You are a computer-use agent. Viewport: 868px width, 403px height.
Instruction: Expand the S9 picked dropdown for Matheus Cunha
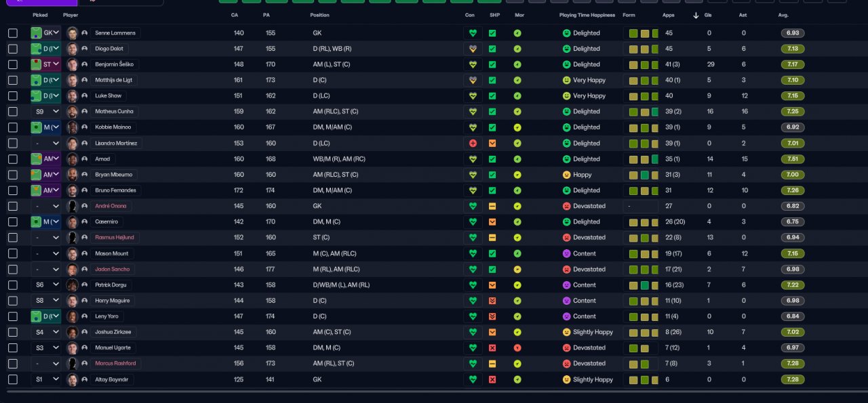click(x=45, y=112)
